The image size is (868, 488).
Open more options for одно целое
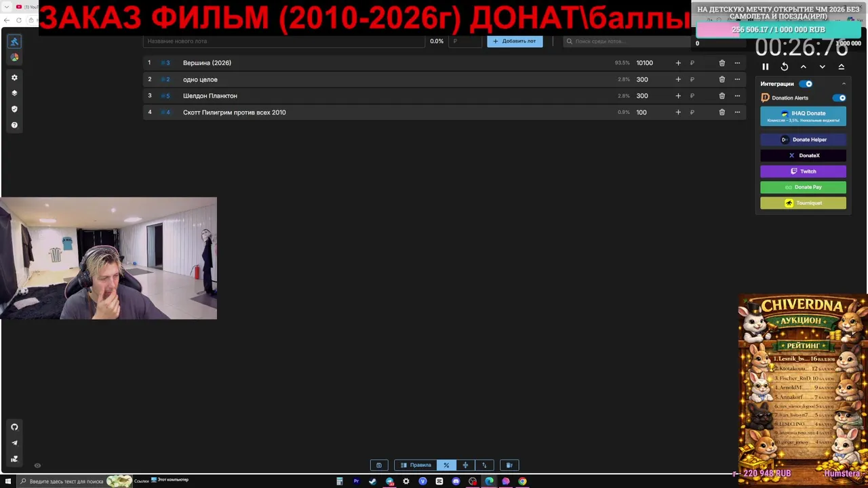coord(737,79)
